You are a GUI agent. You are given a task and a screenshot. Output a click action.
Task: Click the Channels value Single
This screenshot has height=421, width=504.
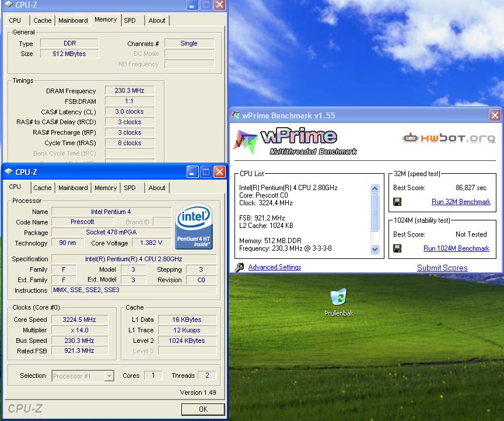tap(189, 43)
